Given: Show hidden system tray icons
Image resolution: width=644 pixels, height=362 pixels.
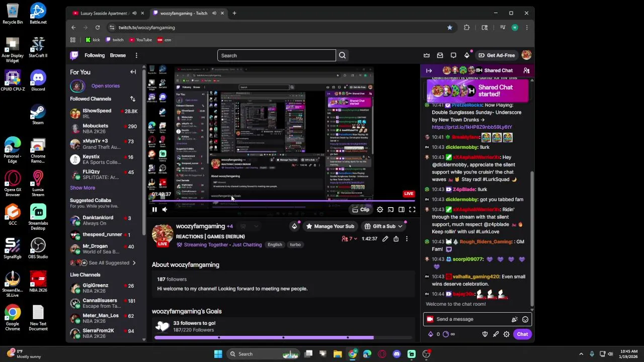Looking at the screenshot, I should (581, 354).
